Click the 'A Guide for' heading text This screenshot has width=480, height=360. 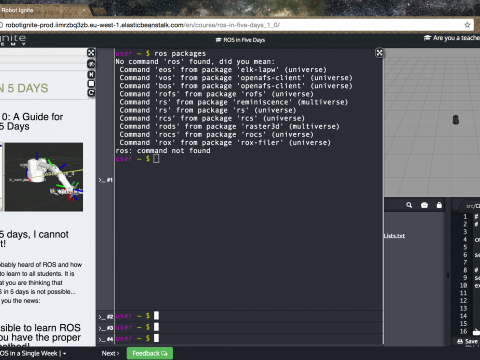click(x=38, y=117)
